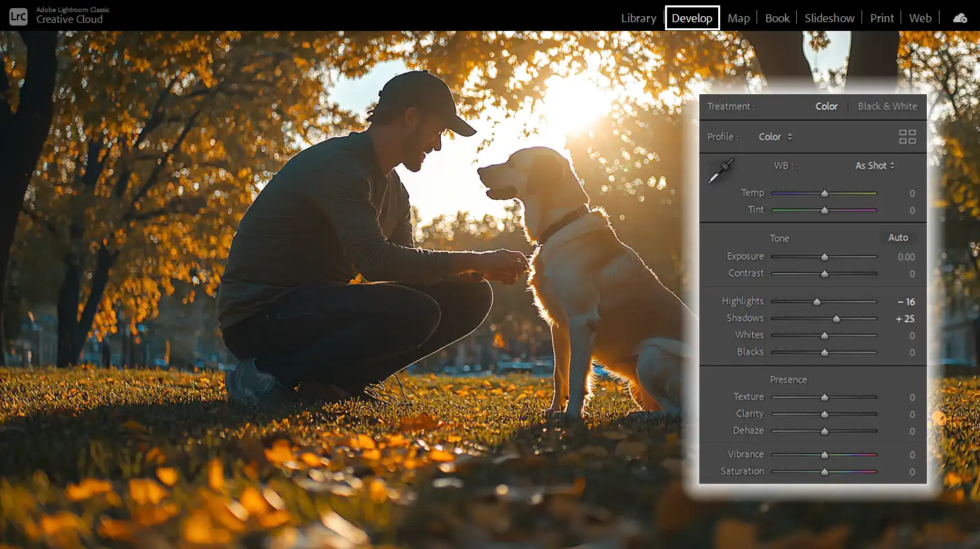Click the Shadows slider handle

[836, 319]
